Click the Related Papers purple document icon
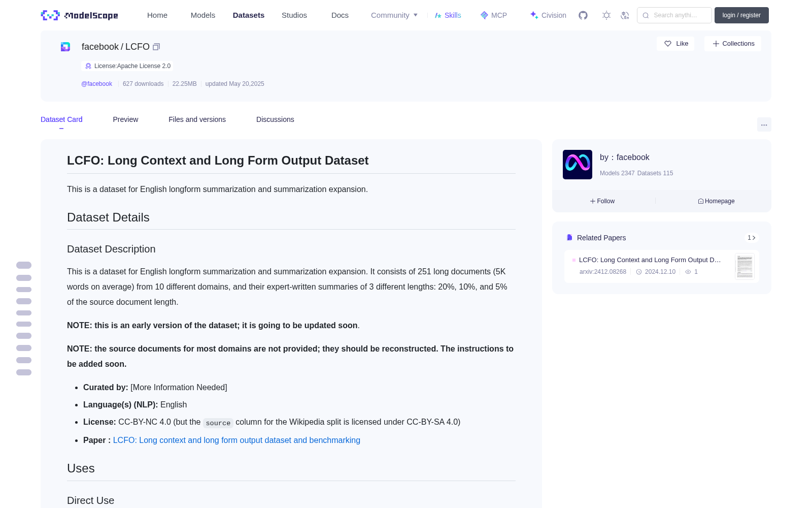Screen dimensions: 812x508 [x=569, y=238]
